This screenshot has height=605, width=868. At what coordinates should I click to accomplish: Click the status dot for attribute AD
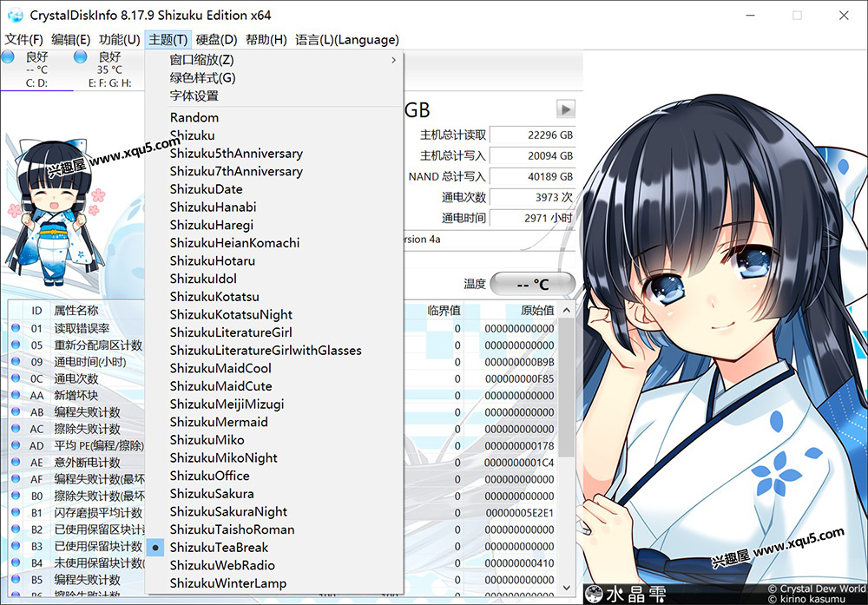coord(16,445)
